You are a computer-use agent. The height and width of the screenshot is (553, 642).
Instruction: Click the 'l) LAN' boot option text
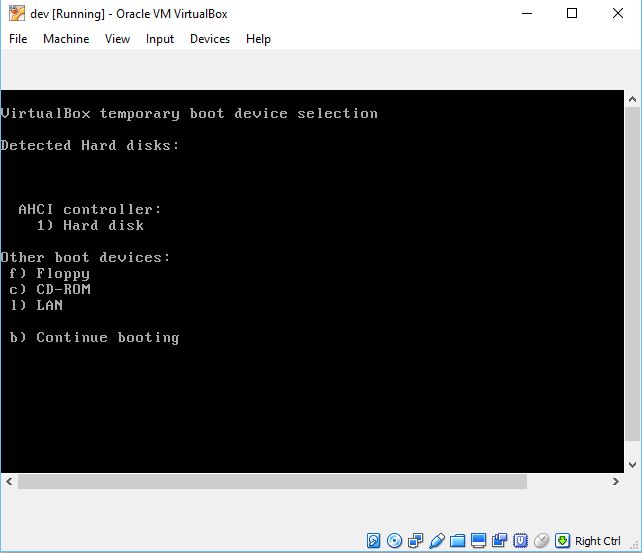tap(36, 305)
